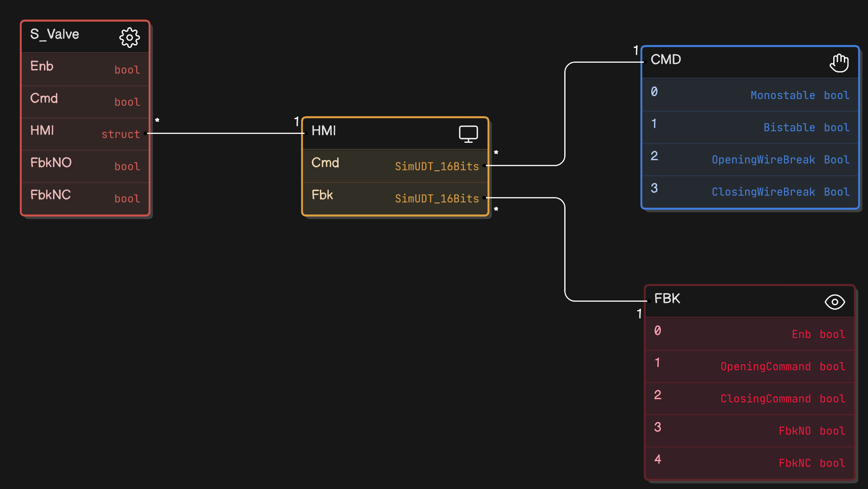The height and width of the screenshot is (489, 868).
Task: Click the Enb bool row in S_Valve
Action: pos(85,69)
